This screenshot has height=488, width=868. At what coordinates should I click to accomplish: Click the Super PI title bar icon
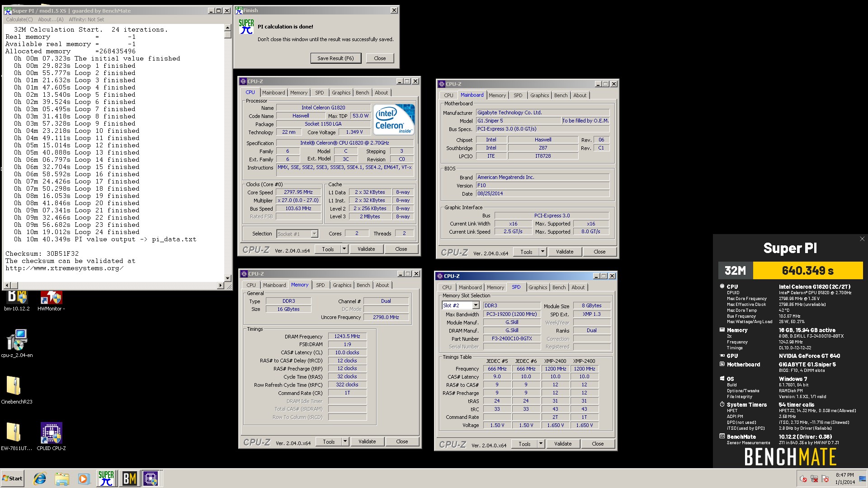(x=8, y=10)
